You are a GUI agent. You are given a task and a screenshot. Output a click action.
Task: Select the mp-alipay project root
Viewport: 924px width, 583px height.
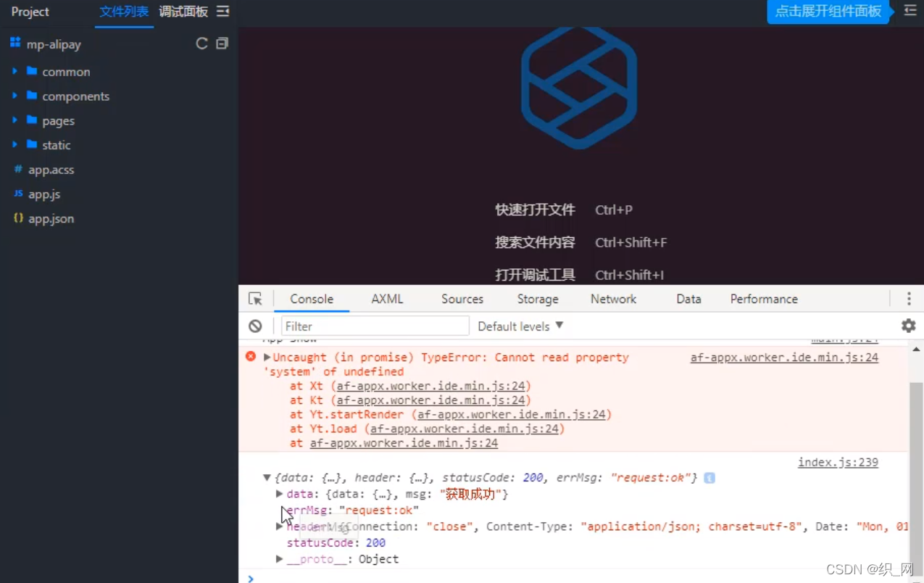(x=54, y=44)
